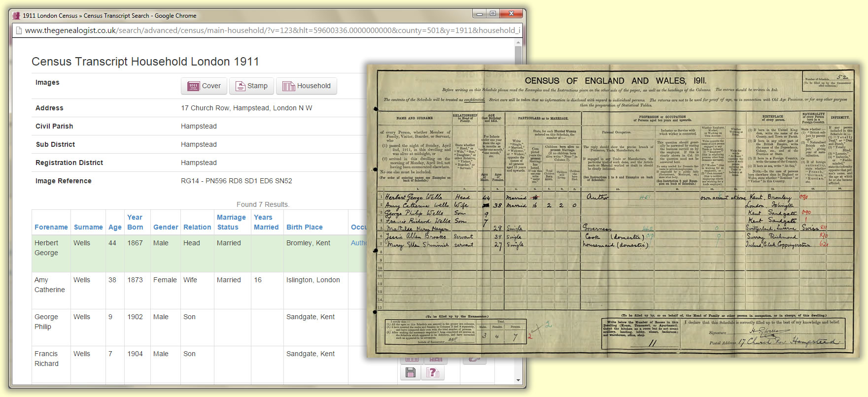Open the 1911 census schedule image

pos(613,211)
